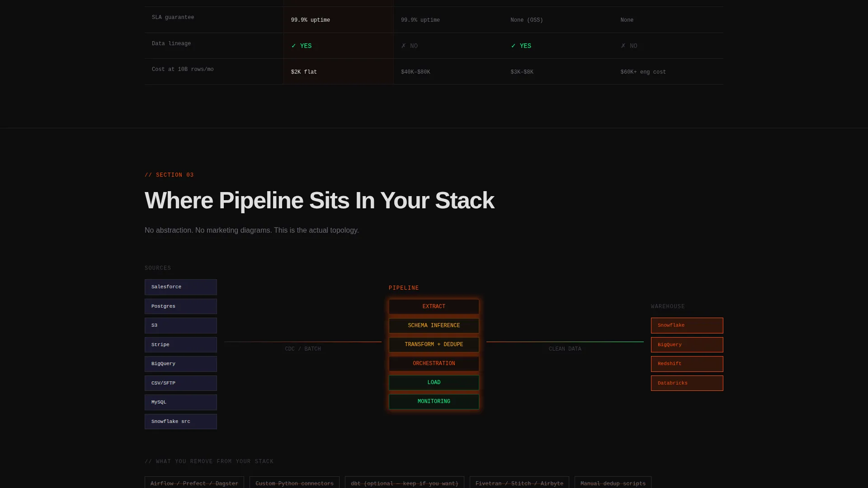The height and width of the screenshot is (488, 868).
Task: Click '// WHAT YOU REMOVE FROM YOUR STACK' label
Action: pos(209,462)
